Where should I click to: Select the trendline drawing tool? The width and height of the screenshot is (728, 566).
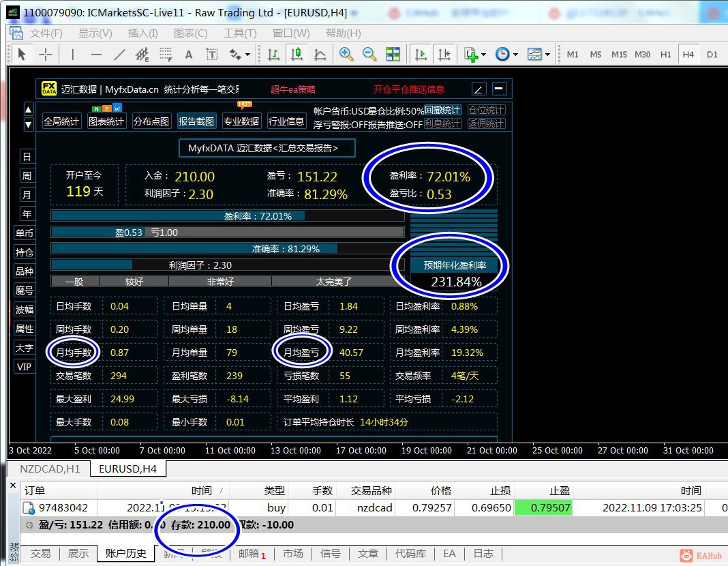tap(119, 55)
